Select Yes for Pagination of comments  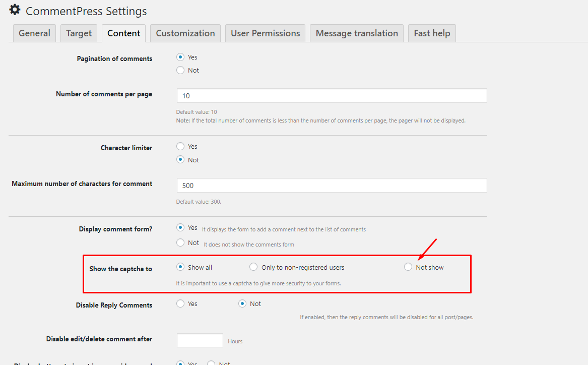pos(180,57)
